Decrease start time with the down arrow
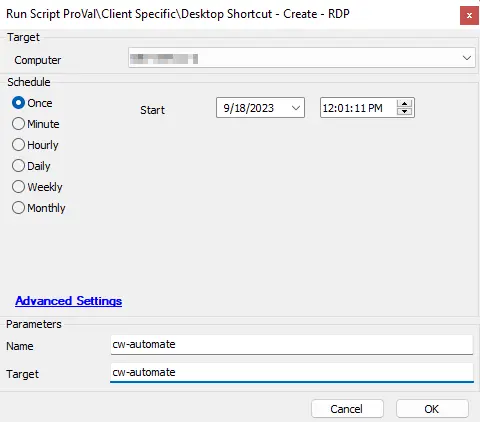The height and width of the screenshot is (422, 480). (404, 111)
